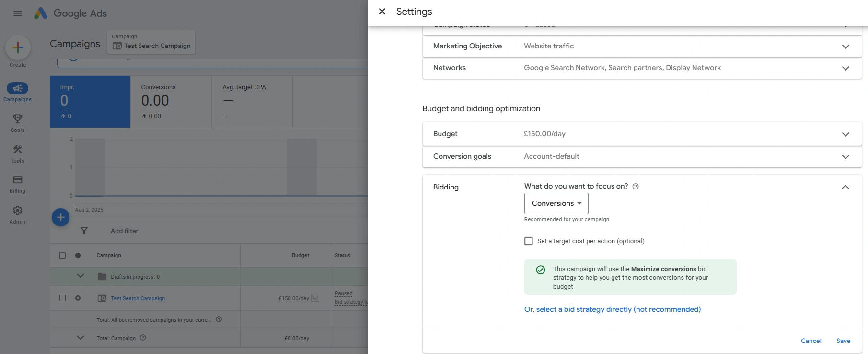
Task: Click the filter funnel icon
Action: 84,231
